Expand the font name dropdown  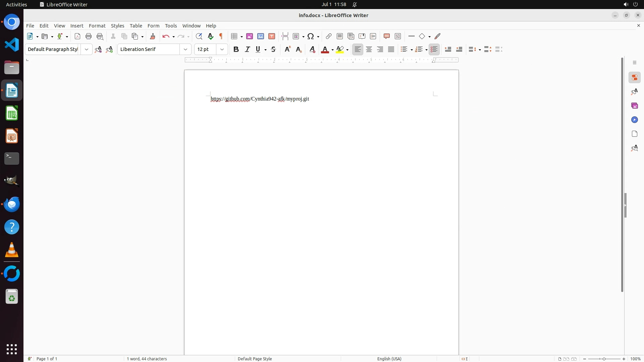(185, 49)
